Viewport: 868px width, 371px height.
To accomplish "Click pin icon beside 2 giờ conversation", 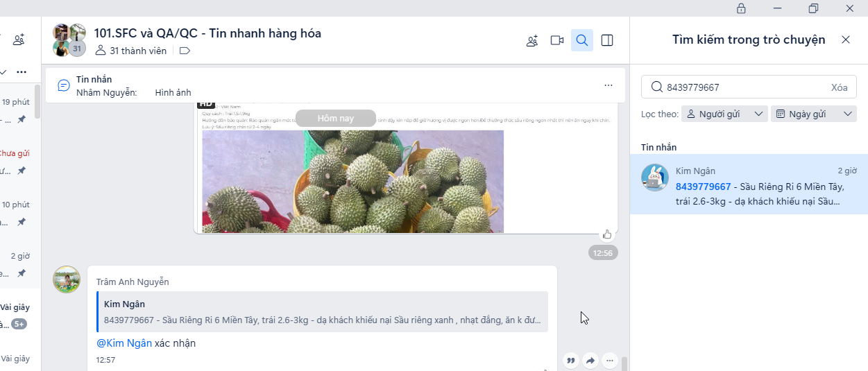I will click(x=22, y=273).
